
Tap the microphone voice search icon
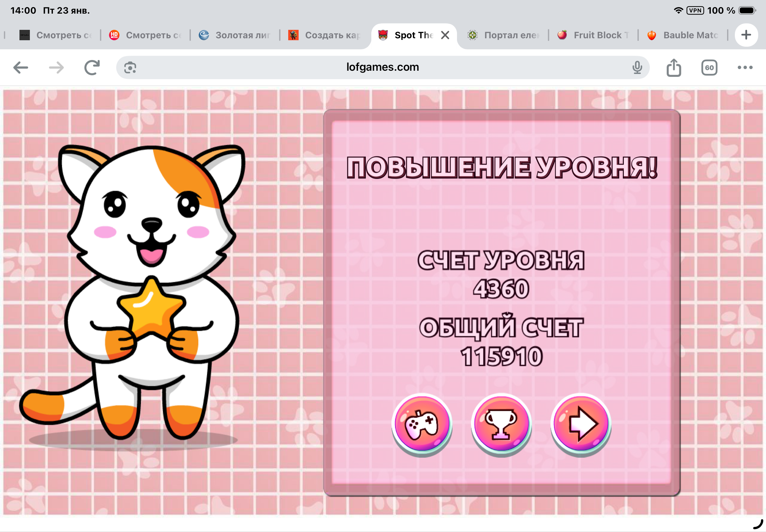click(x=637, y=68)
